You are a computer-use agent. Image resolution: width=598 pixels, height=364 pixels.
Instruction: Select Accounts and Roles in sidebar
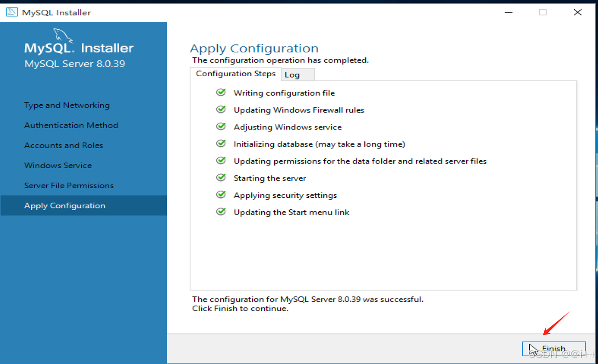click(64, 145)
